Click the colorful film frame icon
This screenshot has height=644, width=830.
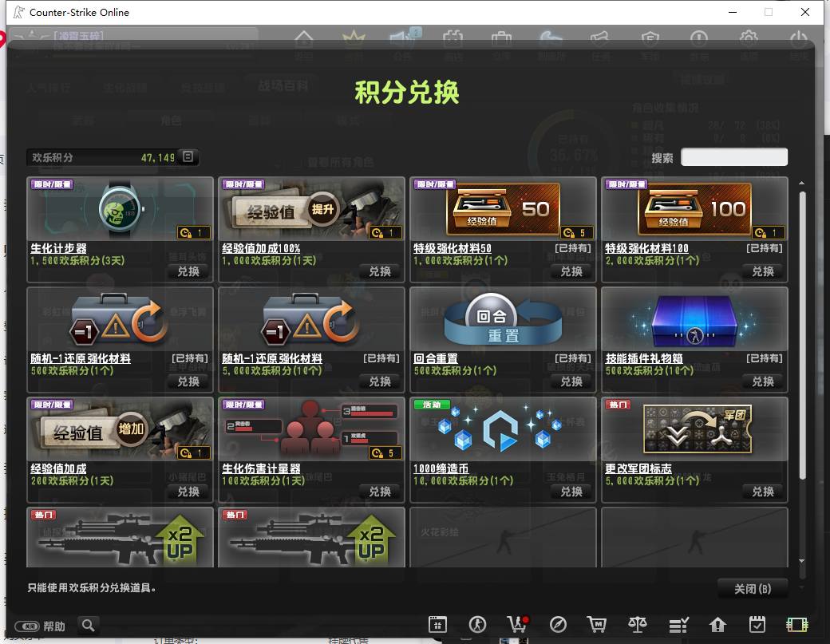click(796, 625)
